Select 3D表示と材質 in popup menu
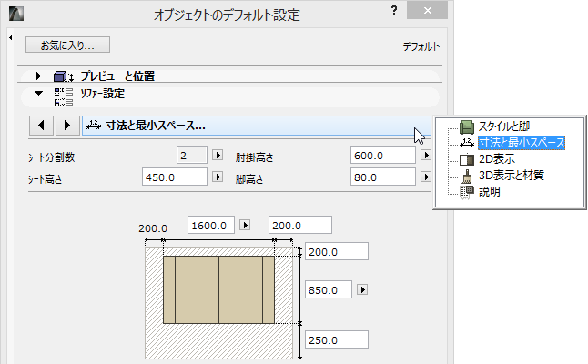Image resolution: width=588 pixels, height=364 pixels. pyautogui.click(x=512, y=175)
